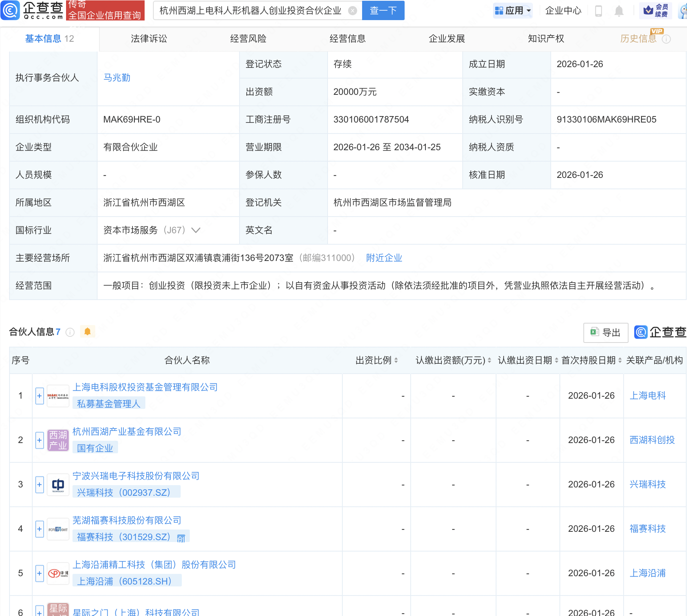Clear the search box with the x icon
This screenshot has width=687, height=616.
pos(353,10)
